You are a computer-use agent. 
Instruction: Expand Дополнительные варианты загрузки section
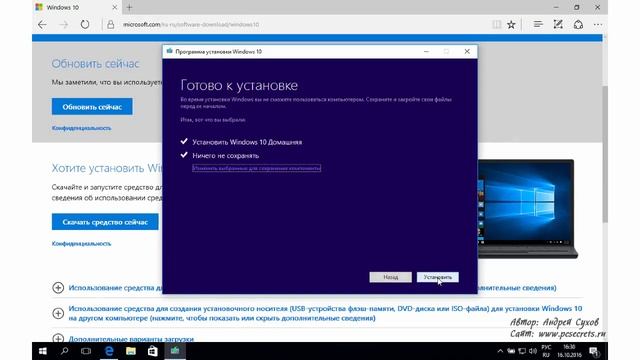(x=58, y=339)
